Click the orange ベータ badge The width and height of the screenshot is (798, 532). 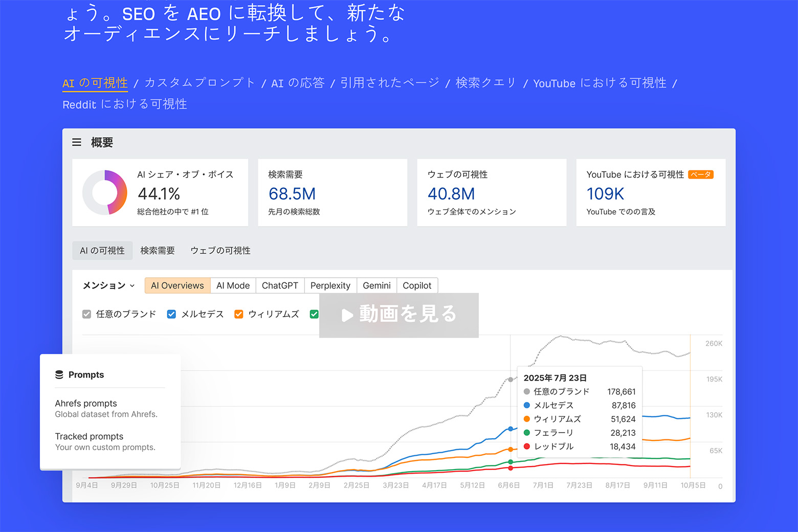[x=701, y=174]
